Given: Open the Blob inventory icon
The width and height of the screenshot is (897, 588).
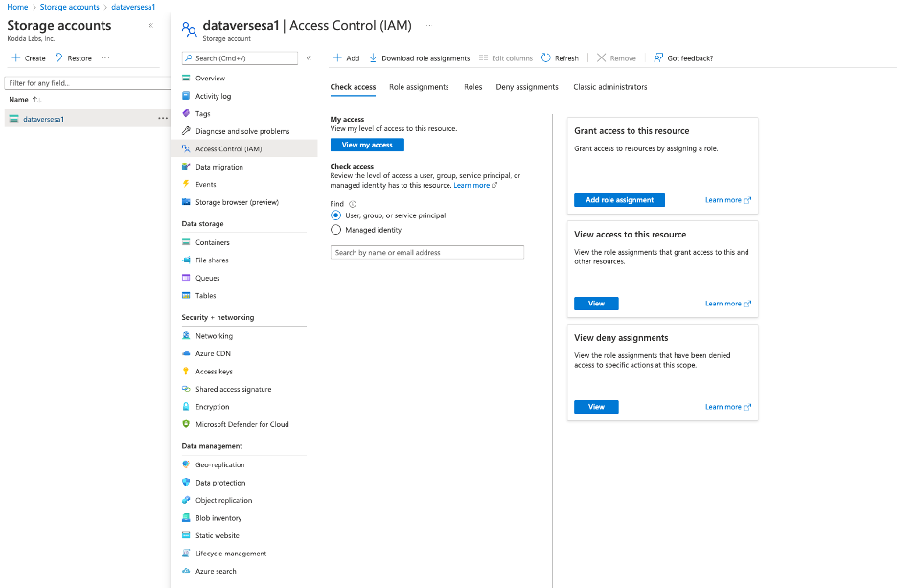Looking at the screenshot, I should pos(186,518).
